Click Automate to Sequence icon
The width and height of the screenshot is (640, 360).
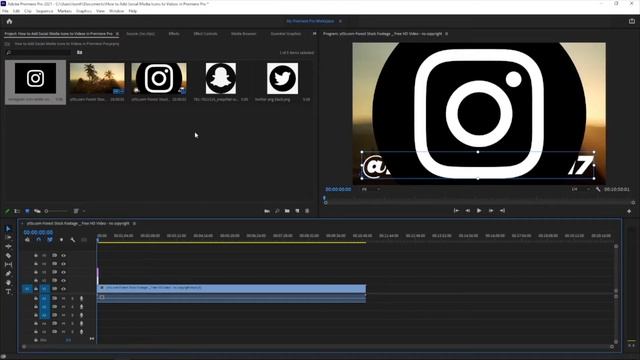click(x=267, y=211)
